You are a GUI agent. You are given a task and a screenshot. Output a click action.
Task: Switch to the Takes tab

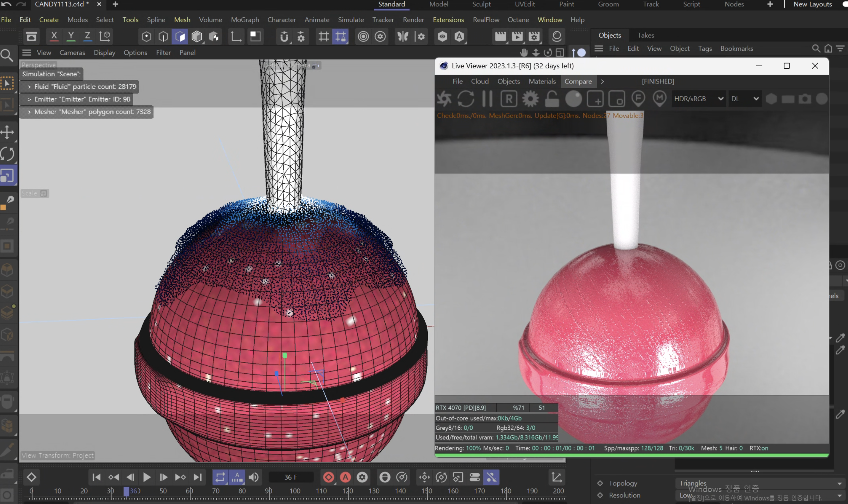[x=645, y=35]
